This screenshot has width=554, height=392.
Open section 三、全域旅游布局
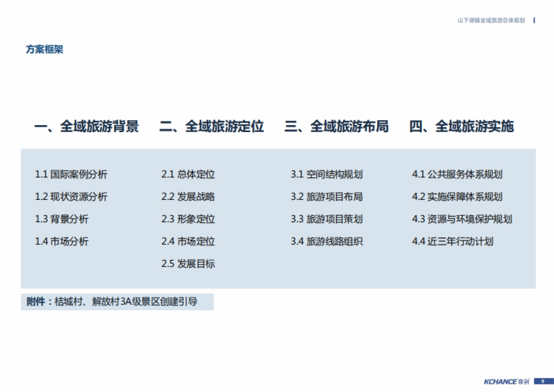pyautogui.click(x=337, y=126)
